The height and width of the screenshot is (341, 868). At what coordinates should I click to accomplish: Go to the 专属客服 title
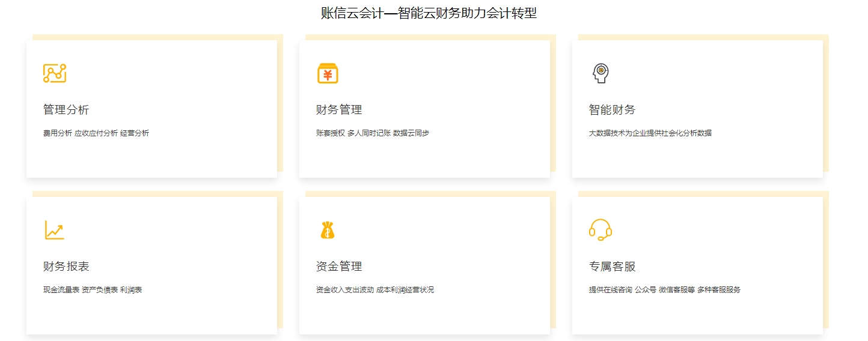[x=612, y=267]
